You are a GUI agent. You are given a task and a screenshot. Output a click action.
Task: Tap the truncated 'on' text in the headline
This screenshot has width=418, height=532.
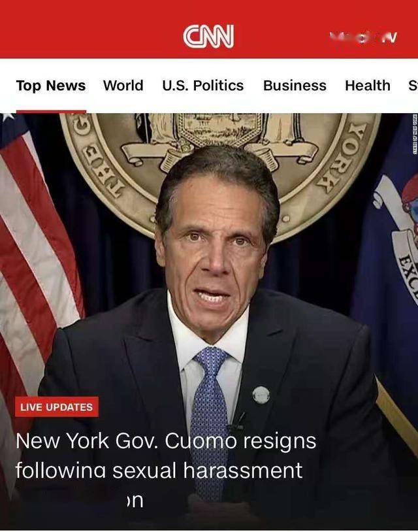(x=135, y=501)
